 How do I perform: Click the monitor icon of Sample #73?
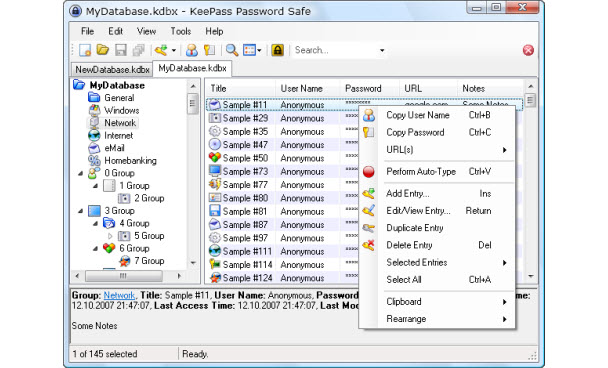click(x=214, y=171)
